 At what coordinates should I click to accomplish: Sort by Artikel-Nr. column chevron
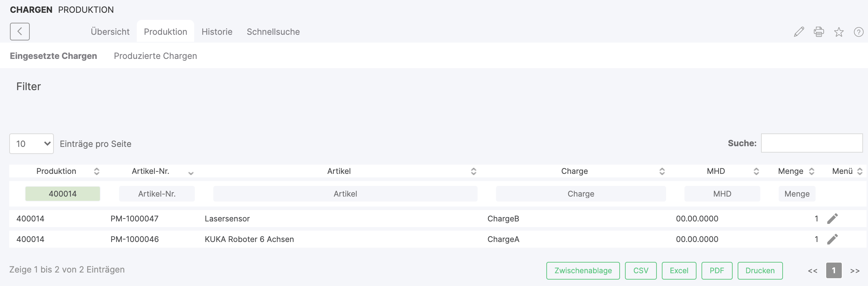(x=191, y=173)
